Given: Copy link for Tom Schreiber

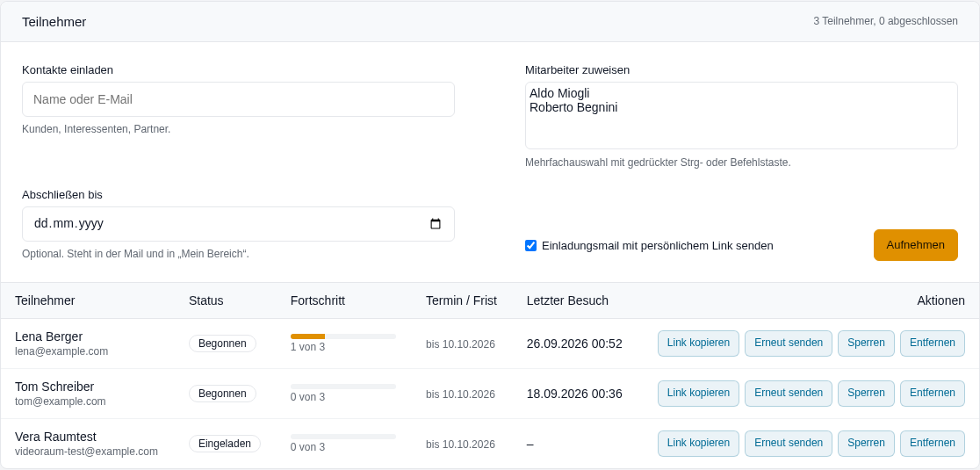Looking at the screenshot, I should coord(698,393).
